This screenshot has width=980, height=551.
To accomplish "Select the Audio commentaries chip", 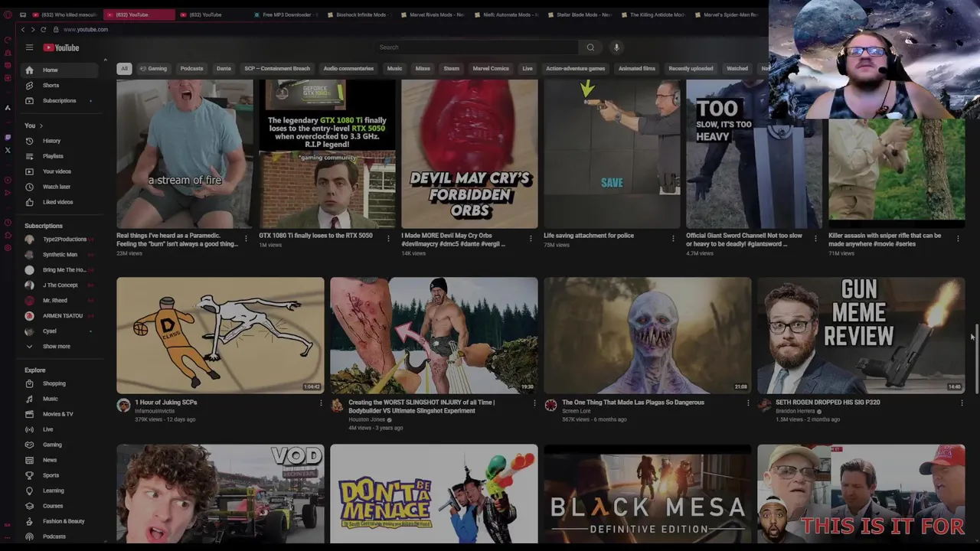I will 348,69.
